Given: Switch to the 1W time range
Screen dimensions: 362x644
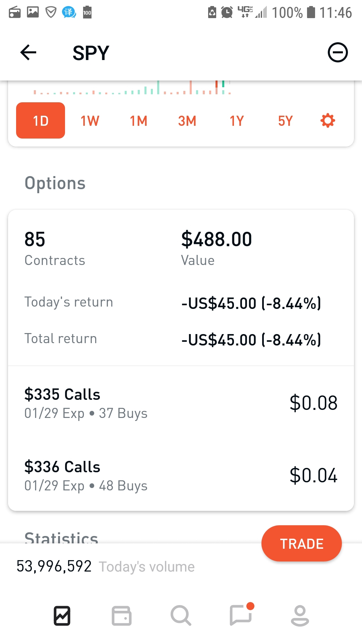Looking at the screenshot, I should click(90, 121).
